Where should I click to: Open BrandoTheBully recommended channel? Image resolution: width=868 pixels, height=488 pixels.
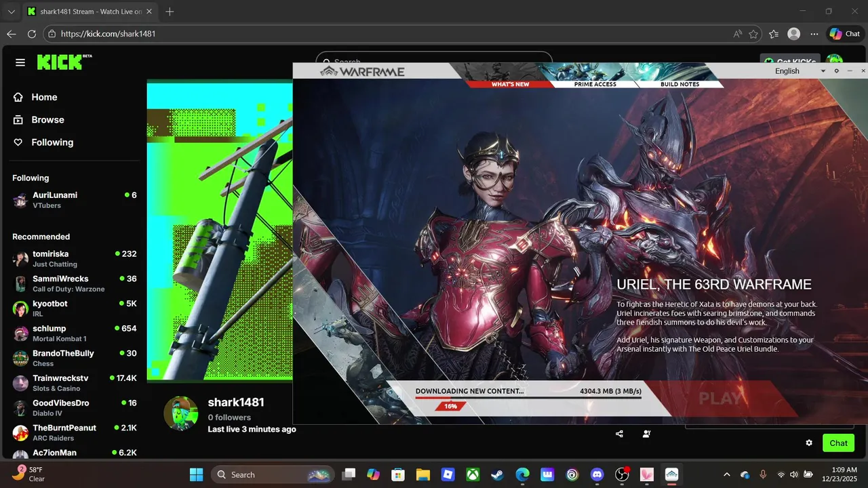tap(75, 358)
